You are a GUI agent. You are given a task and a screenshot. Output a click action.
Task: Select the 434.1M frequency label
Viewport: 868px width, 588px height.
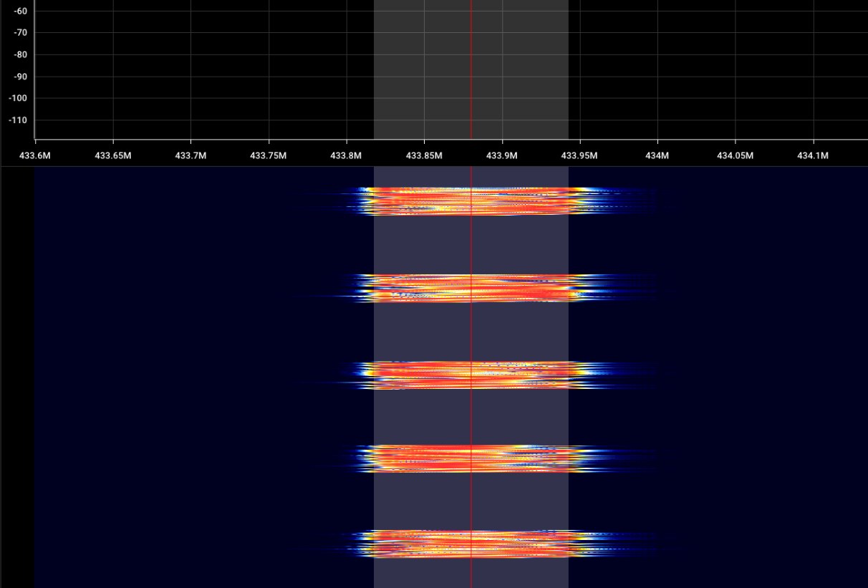813,155
